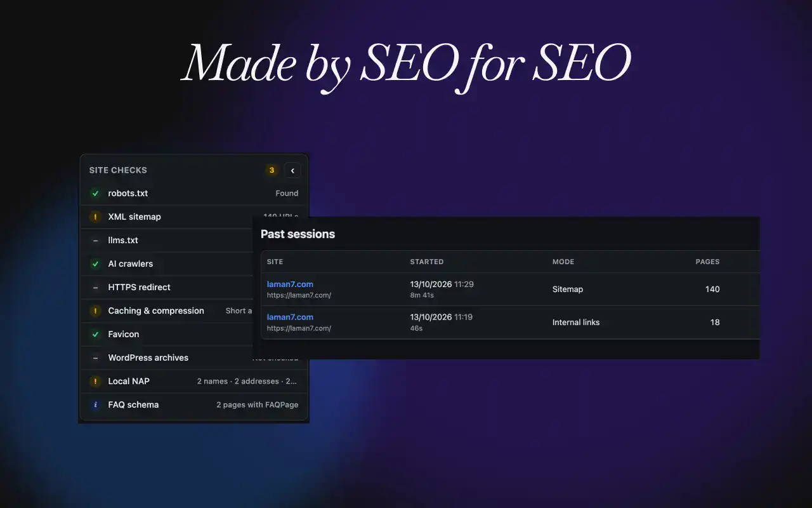
Task: Click the Internal links mode cell
Action: [x=576, y=322]
